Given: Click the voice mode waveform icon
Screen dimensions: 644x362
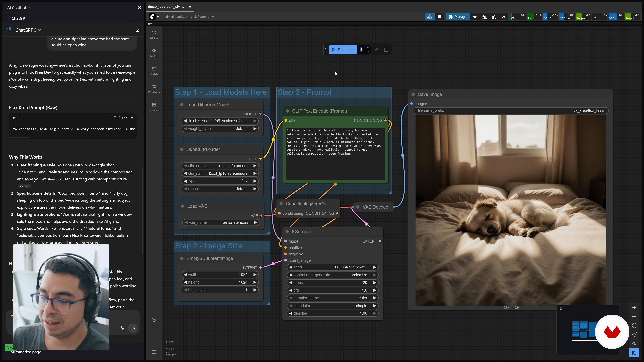Looking at the screenshot, I should 133,328.
